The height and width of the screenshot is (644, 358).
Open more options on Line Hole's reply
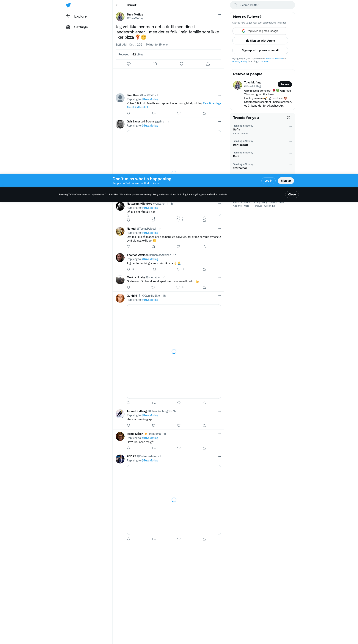click(219, 95)
